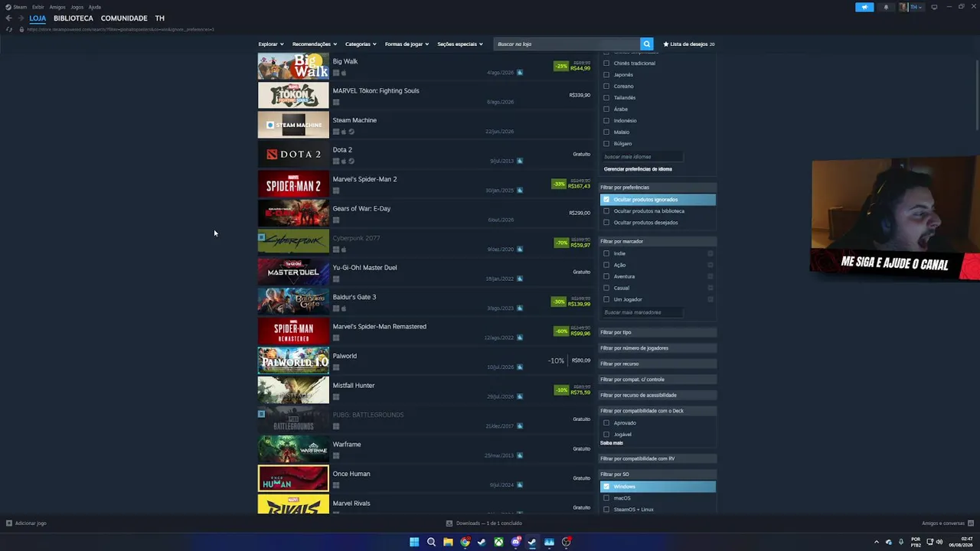980x551 pixels.
Task: Expand the Explorar store menu
Action: click(x=271, y=44)
